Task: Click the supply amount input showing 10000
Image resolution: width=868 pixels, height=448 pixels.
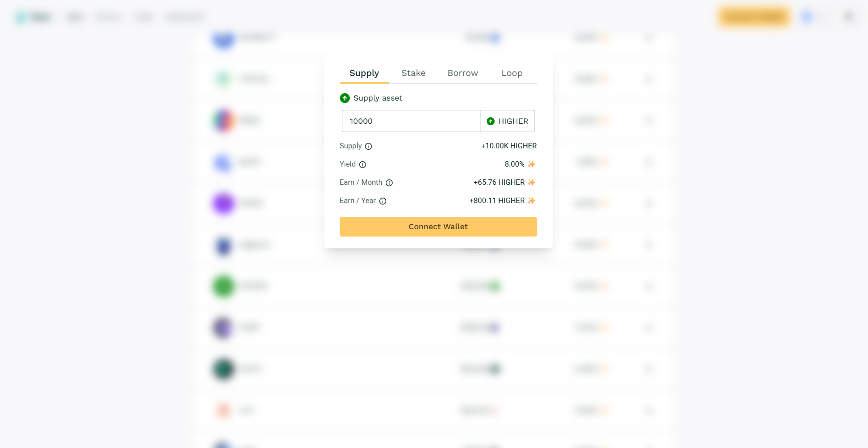Action: (x=411, y=121)
